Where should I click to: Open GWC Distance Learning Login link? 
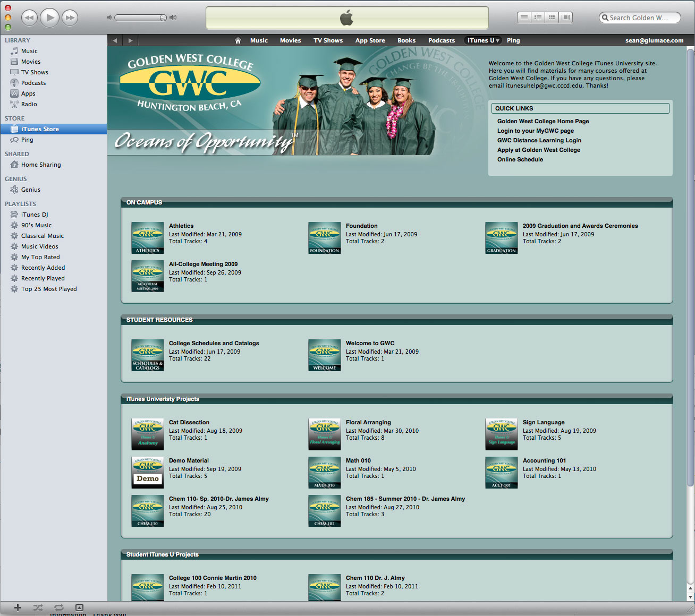[539, 140]
